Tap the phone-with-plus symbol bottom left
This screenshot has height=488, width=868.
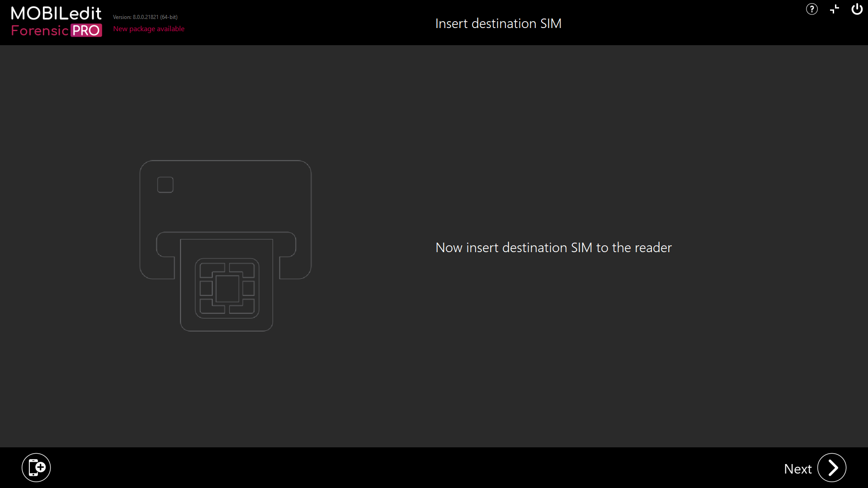pos(36,467)
